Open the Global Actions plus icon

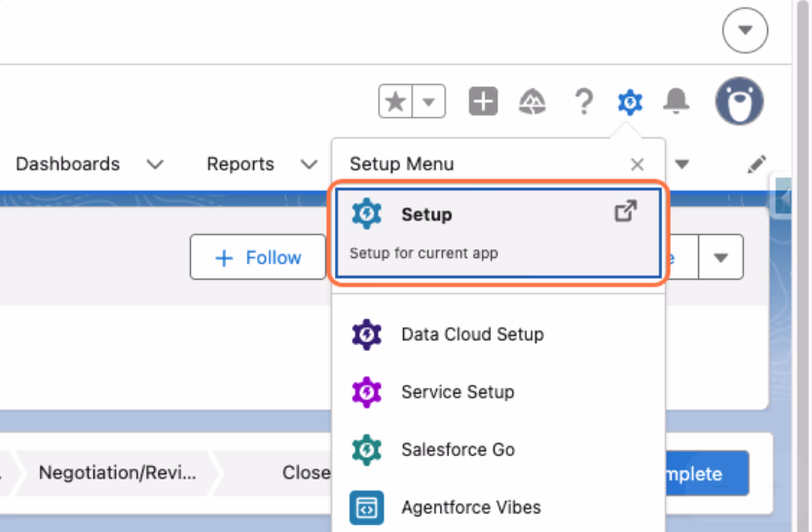[x=483, y=101]
